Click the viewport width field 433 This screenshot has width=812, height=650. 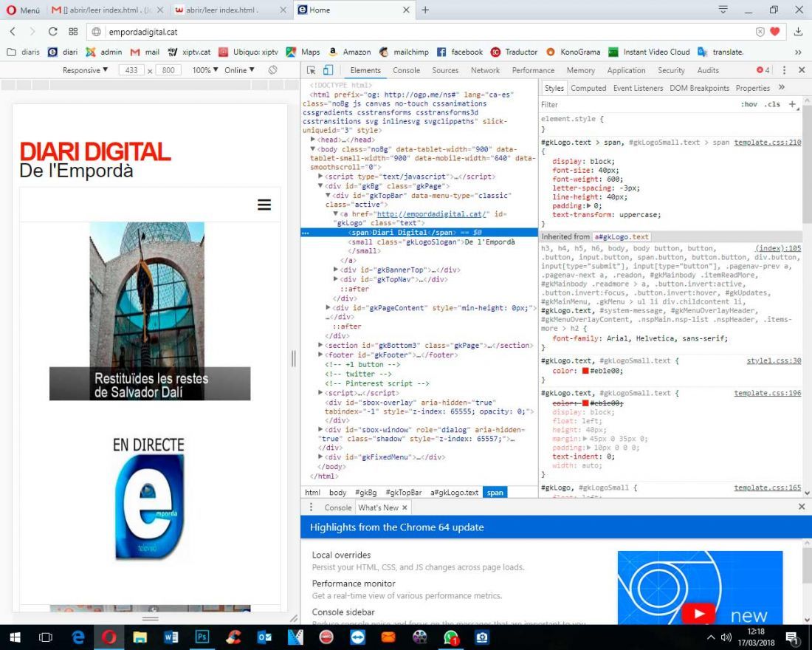point(131,70)
